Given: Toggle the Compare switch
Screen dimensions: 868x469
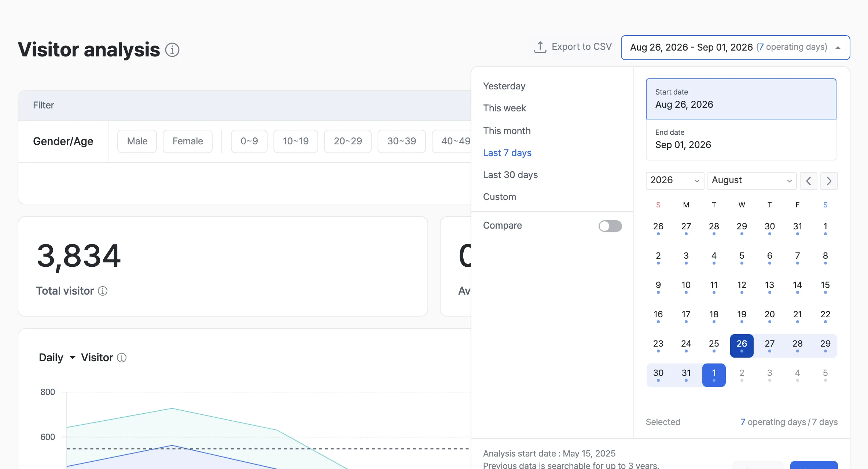Looking at the screenshot, I should click(610, 226).
